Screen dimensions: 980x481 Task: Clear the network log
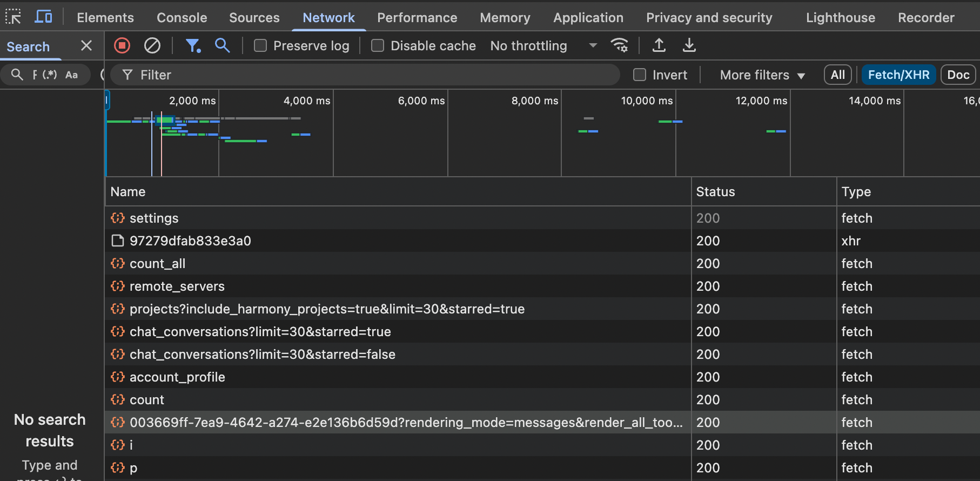(x=152, y=45)
